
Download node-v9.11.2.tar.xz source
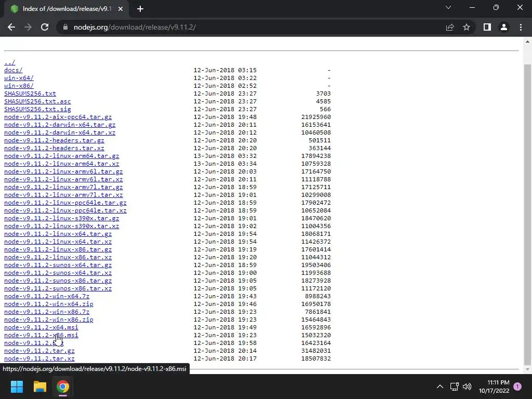coord(39,359)
